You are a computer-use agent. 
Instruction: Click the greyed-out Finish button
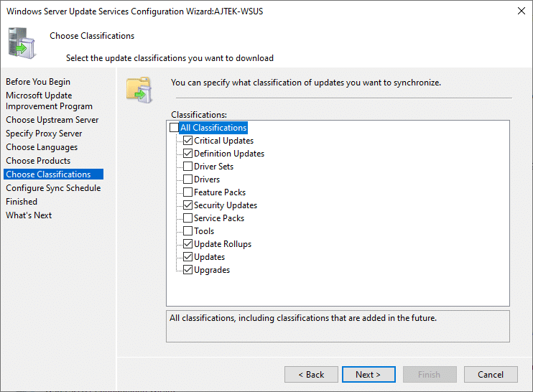point(430,374)
